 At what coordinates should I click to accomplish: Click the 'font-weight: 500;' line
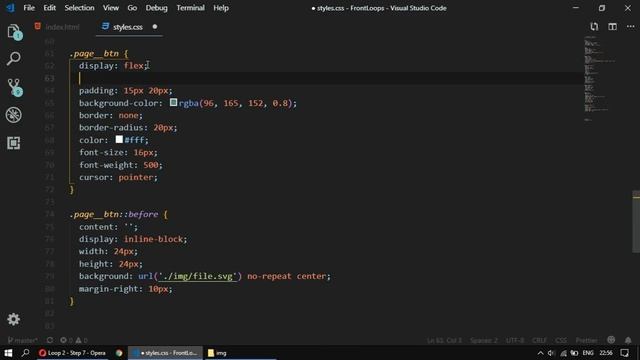(x=121, y=165)
